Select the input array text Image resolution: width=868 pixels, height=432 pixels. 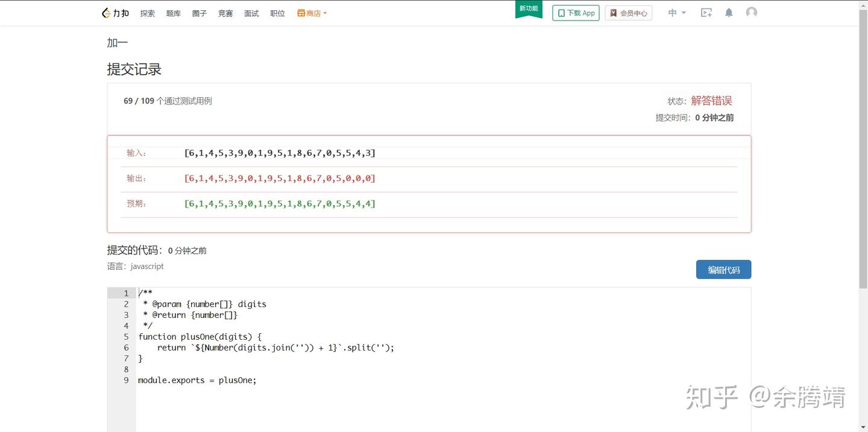coord(280,153)
